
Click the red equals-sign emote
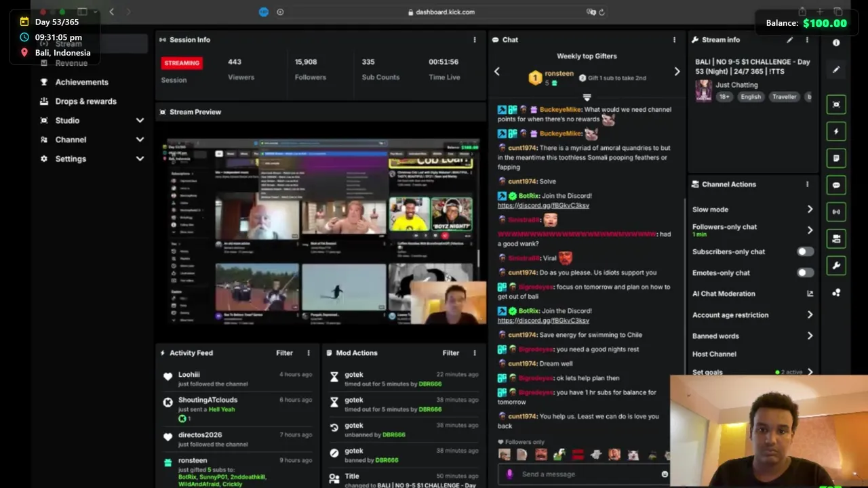tap(578, 455)
